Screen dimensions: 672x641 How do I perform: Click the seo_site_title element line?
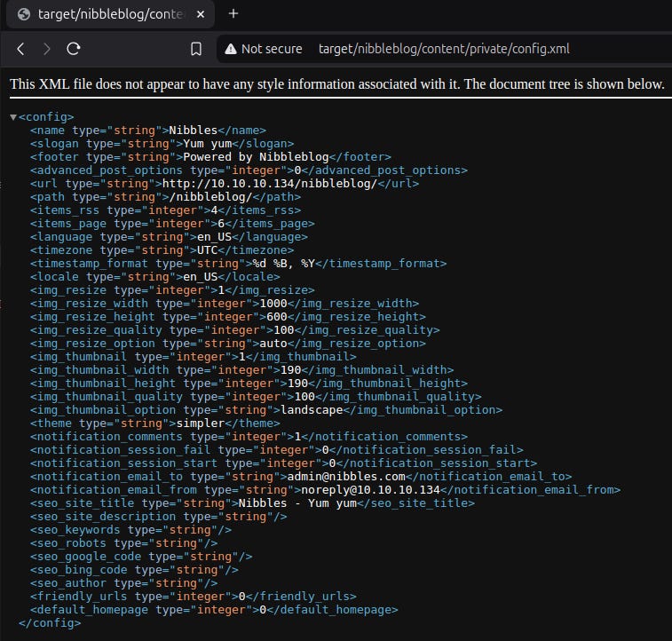(x=252, y=503)
